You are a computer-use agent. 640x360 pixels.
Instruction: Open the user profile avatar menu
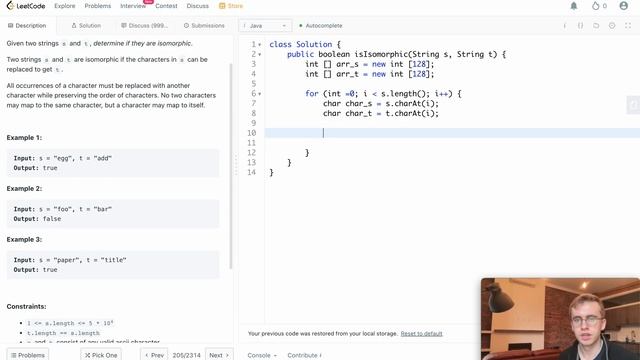623,6
